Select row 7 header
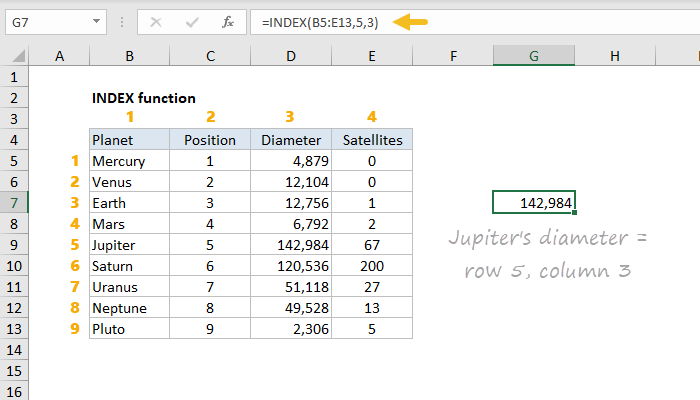 point(14,203)
